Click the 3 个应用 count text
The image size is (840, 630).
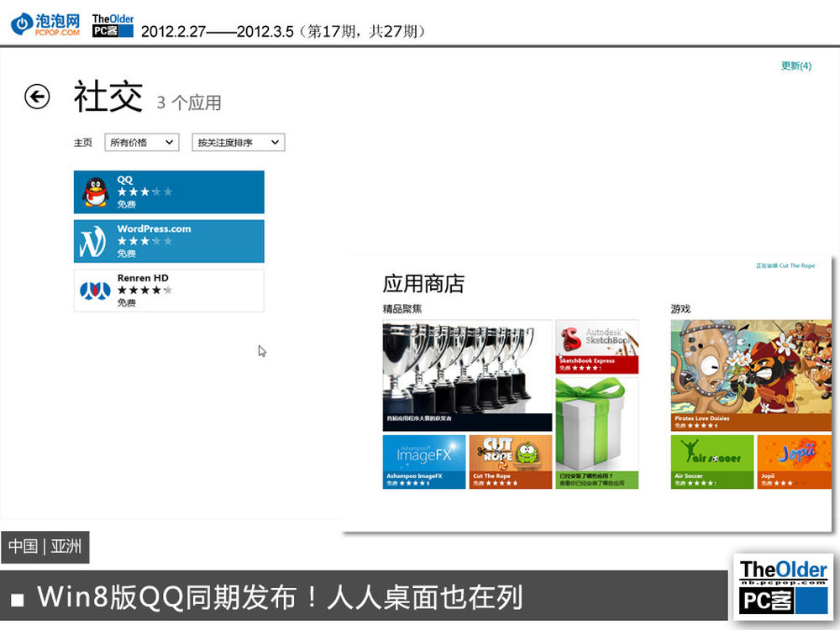point(188,102)
